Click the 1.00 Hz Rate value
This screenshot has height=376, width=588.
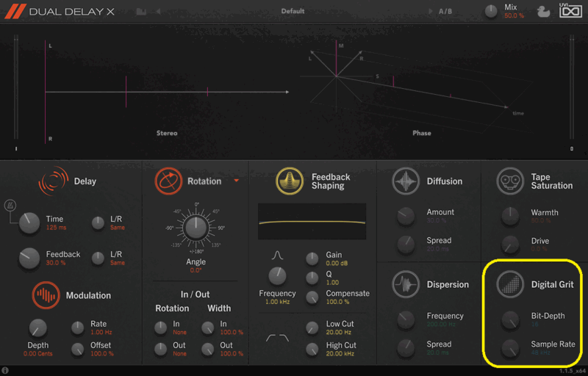click(x=101, y=332)
